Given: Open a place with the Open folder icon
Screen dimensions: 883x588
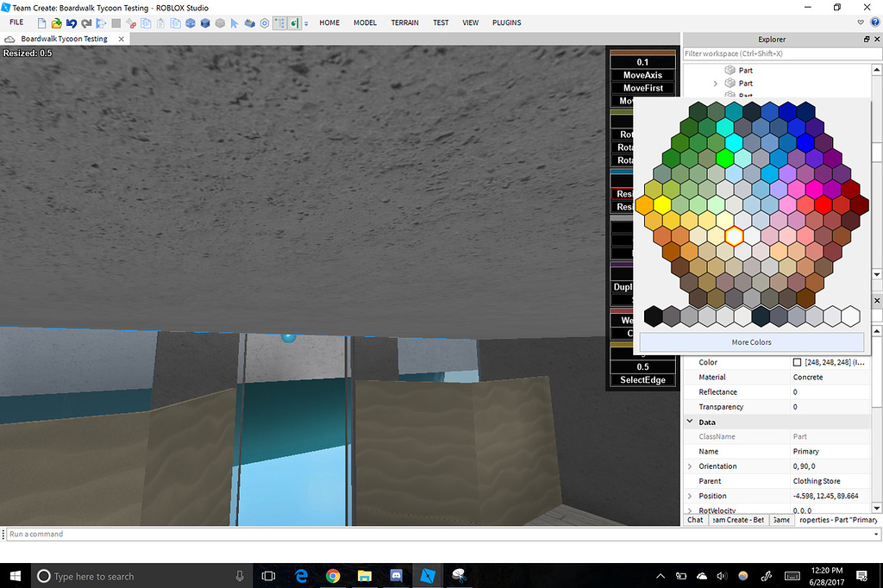Looking at the screenshot, I should point(58,23).
